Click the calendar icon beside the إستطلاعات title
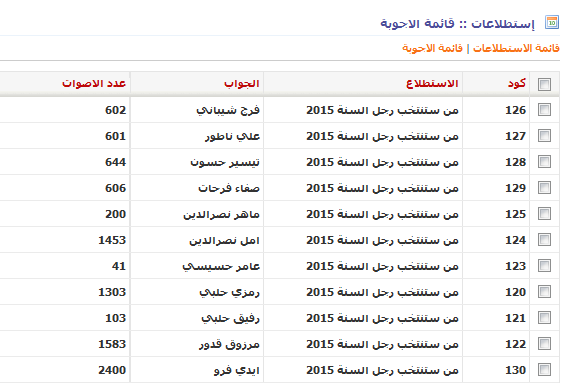Image resolution: width=568 pixels, height=389 pixels. 552,22
